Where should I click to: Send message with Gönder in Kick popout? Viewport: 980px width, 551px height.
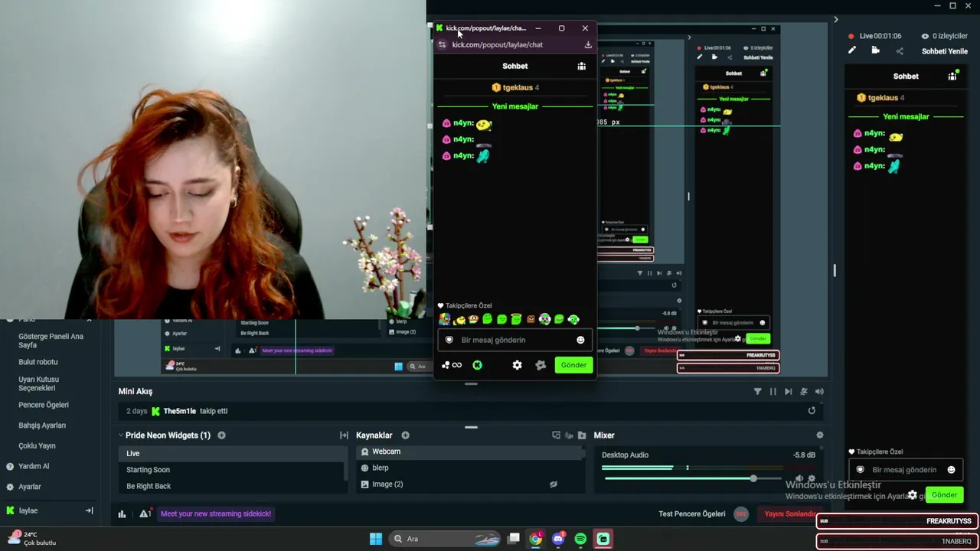point(573,365)
